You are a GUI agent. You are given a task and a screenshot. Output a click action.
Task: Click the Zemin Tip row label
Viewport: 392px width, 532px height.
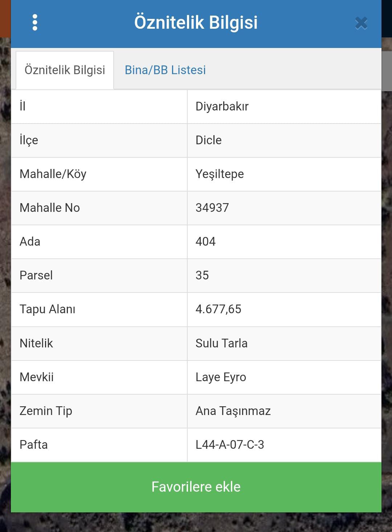coord(46,411)
